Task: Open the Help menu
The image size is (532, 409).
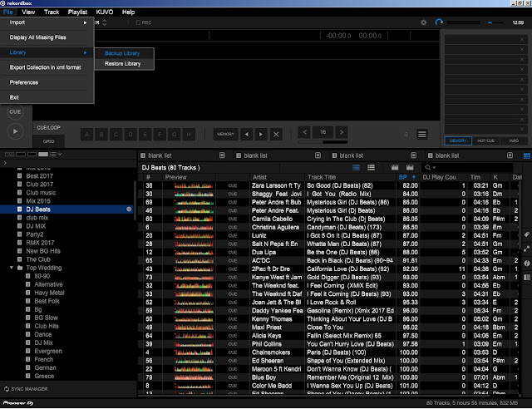Action: point(128,12)
